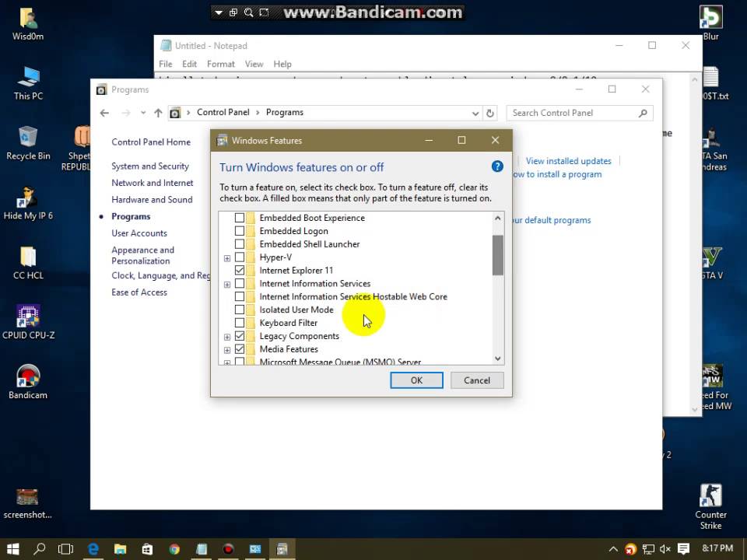
Task: Uncheck Legacy Components checkbox
Action: coord(240,336)
